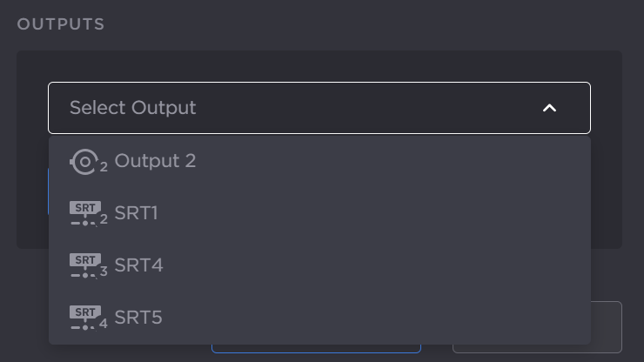Click the hidden field edge left of list
644x362 pixels.
[x=47, y=191]
